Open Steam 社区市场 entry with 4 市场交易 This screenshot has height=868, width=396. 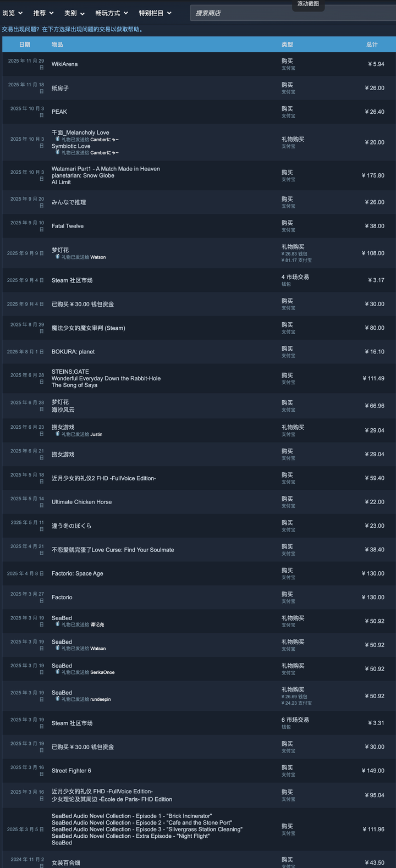click(x=72, y=280)
